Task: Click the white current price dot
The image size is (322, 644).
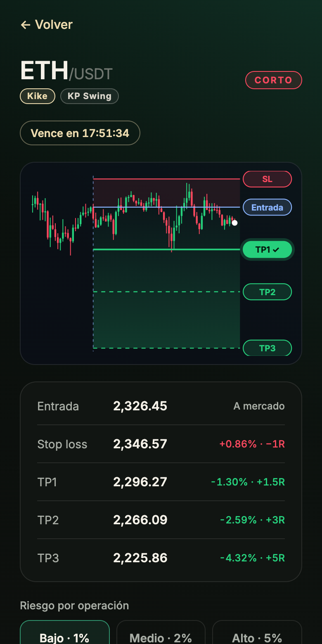Action: [x=234, y=223]
